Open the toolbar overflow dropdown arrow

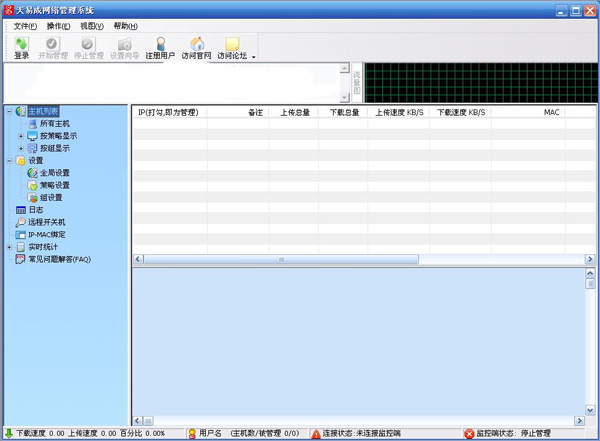click(x=253, y=57)
